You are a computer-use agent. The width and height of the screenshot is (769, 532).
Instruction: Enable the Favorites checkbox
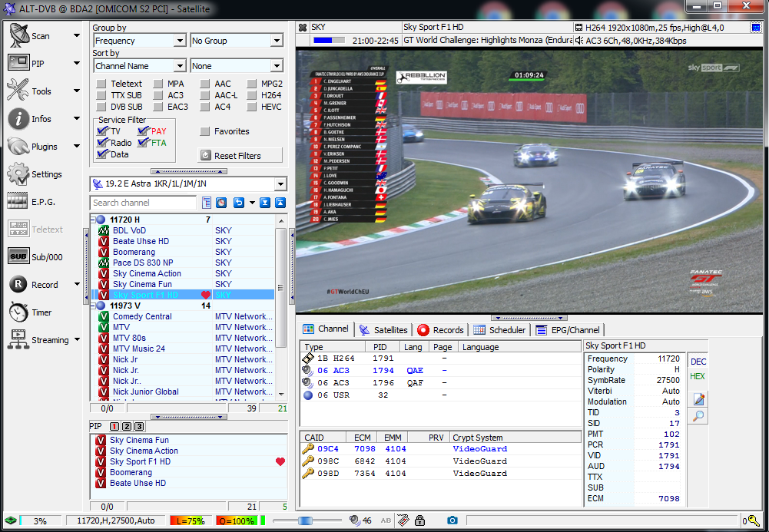coord(205,131)
